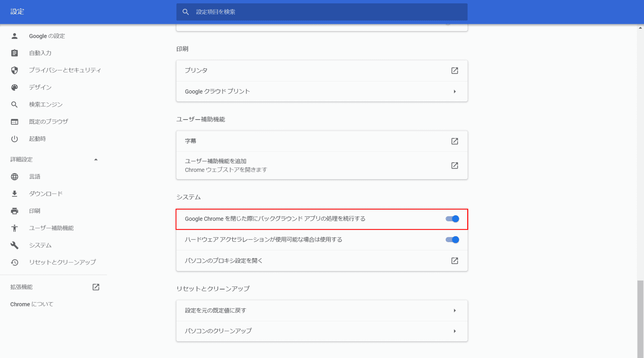Select デザイン in the sidebar
This screenshot has width=644, height=358.
[40, 87]
